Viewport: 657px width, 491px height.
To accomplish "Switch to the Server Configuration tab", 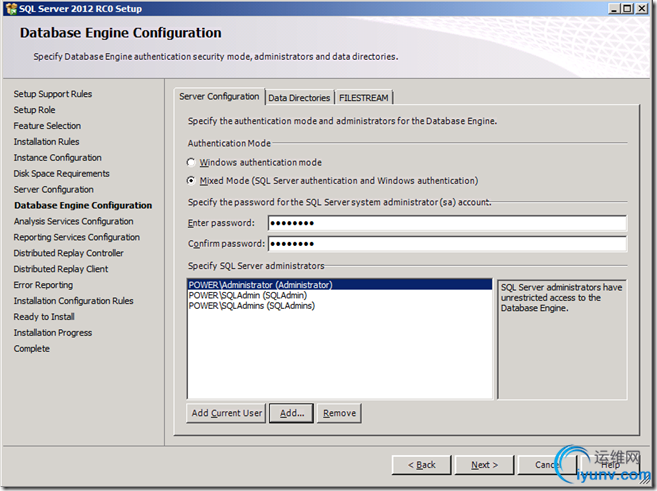I will click(219, 96).
